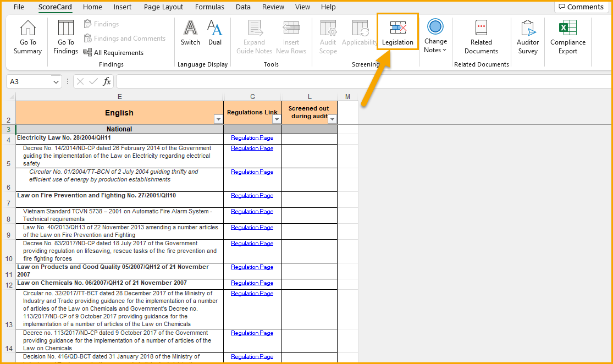Click the Name Box showing A3

point(30,82)
